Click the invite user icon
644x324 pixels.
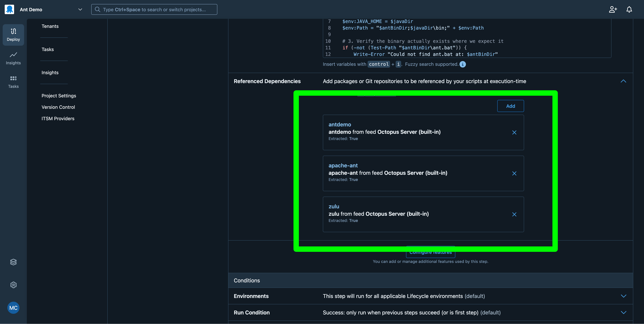[x=613, y=10]
